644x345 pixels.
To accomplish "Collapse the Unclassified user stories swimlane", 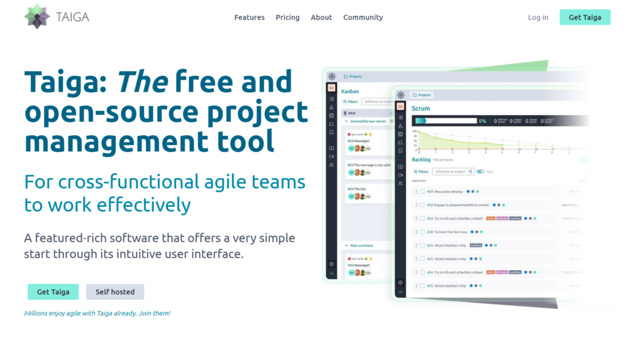I will [345, 121].
